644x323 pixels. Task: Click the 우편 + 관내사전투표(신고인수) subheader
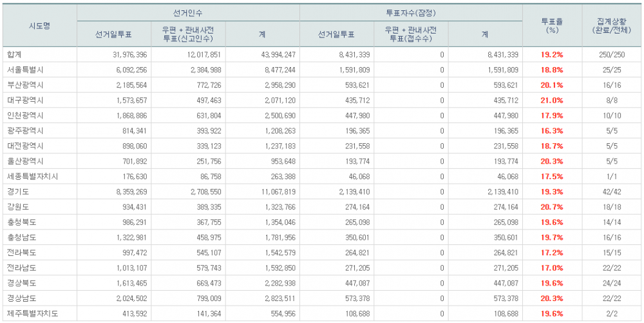pos(188,34)
